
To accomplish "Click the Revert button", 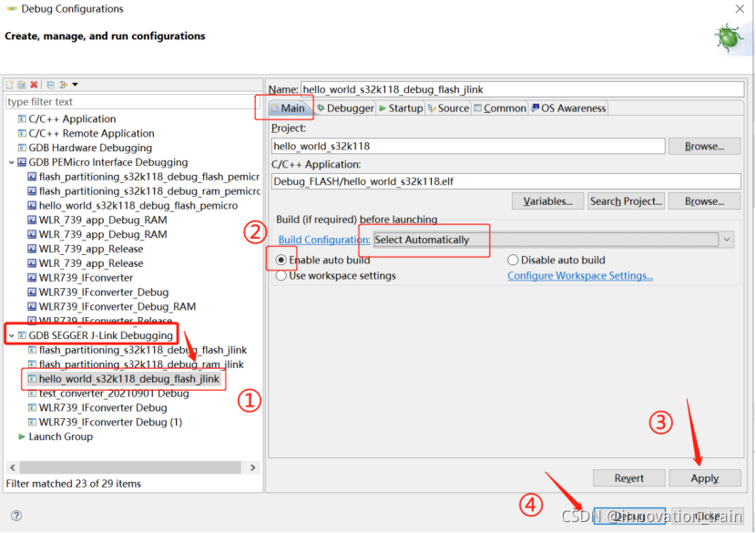I will (629, 478).
